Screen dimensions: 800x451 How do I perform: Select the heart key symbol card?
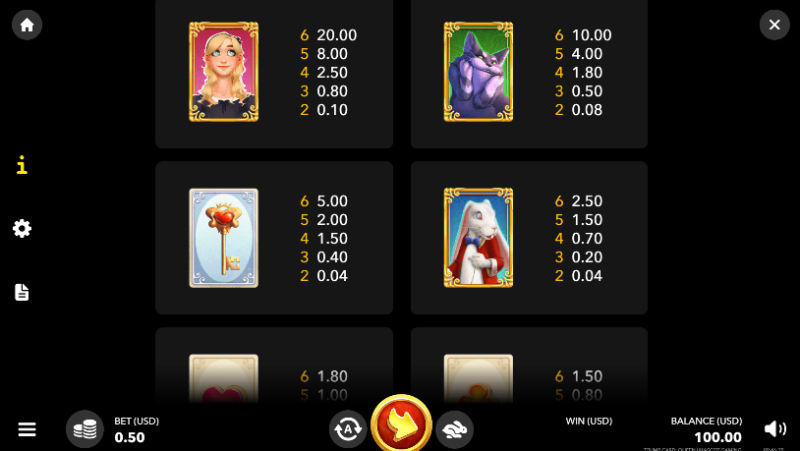(x=223, y=238)
